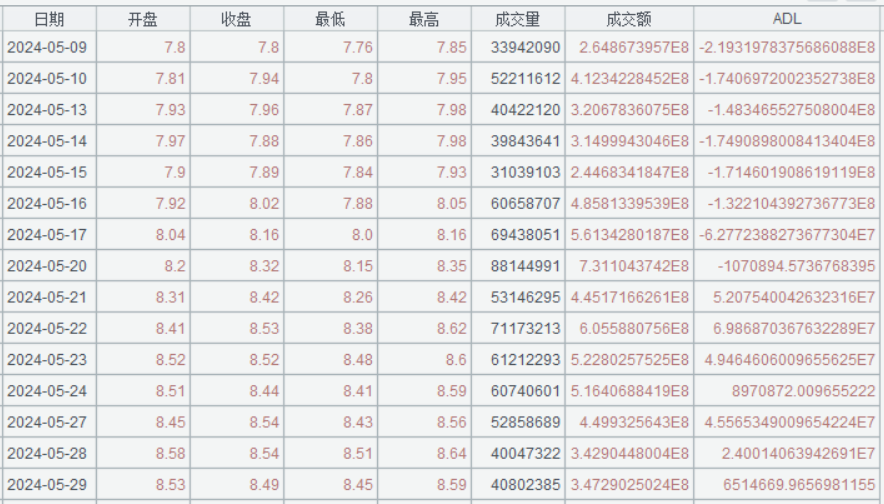This screenshot has height=504, width=884.
Task: Click the 成交额 column header
Action: 629,19
